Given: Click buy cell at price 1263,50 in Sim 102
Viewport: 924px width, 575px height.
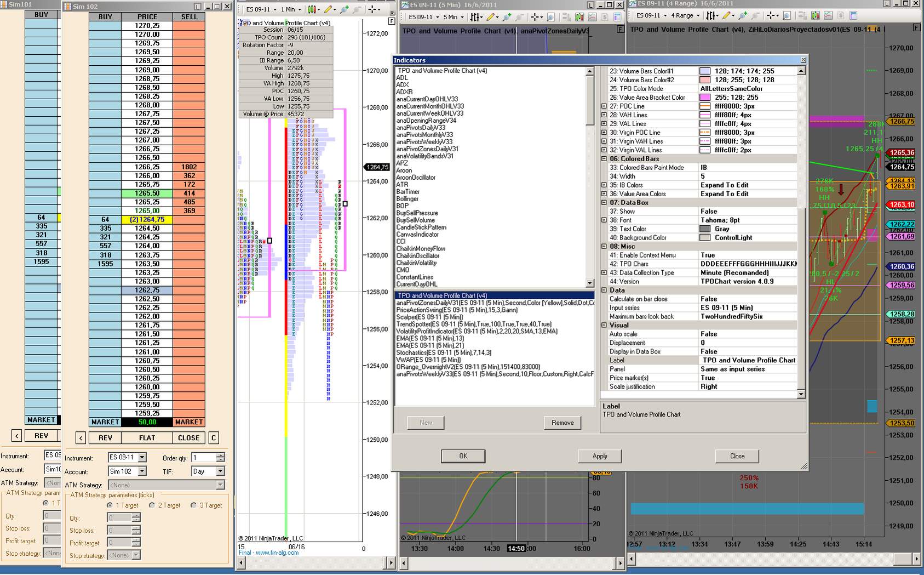Looking at the screenshot, I should pyautogui.click(x=105, y=264).
